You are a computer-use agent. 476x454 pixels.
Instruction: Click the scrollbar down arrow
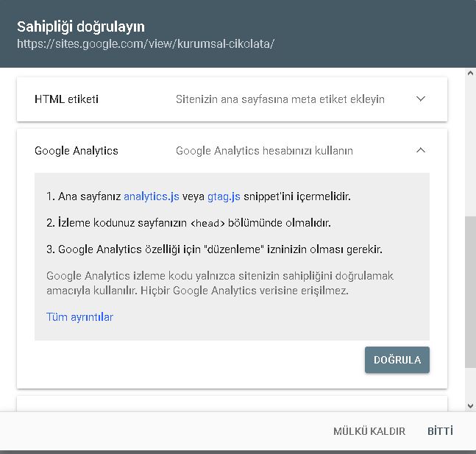(470, 405)
